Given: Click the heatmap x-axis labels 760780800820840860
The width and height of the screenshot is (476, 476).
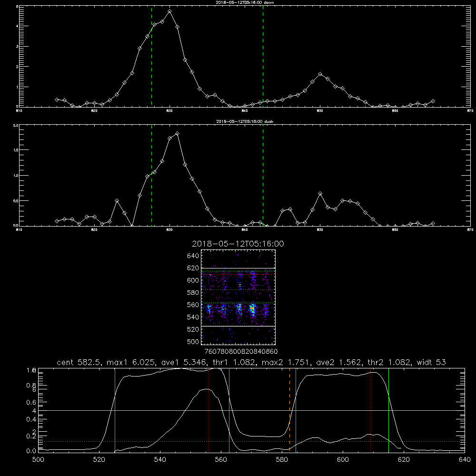Looking at the screenshot, I should pyautogui.click(x=241, y=352).
